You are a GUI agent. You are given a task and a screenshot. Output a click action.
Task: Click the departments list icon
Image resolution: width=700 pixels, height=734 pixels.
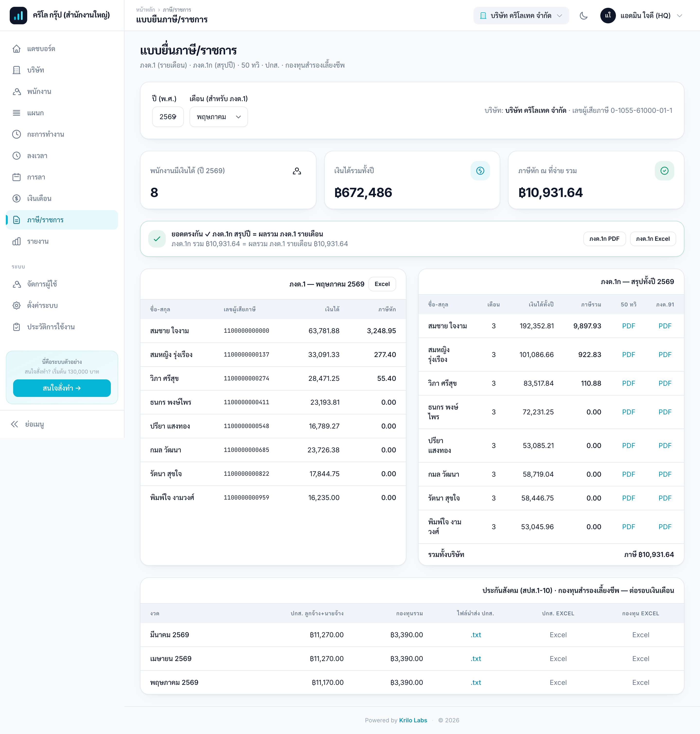click(x=17, y=113)
